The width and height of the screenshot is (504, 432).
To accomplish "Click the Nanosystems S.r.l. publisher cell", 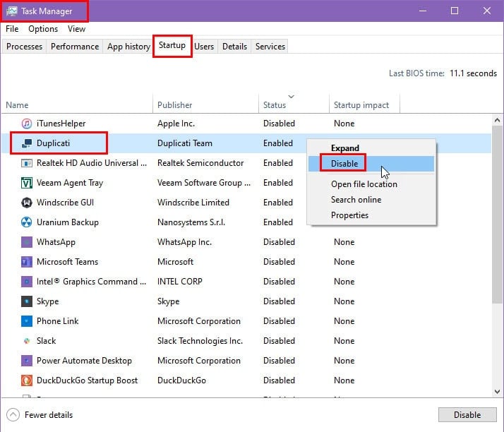I will tap(191, 222).
